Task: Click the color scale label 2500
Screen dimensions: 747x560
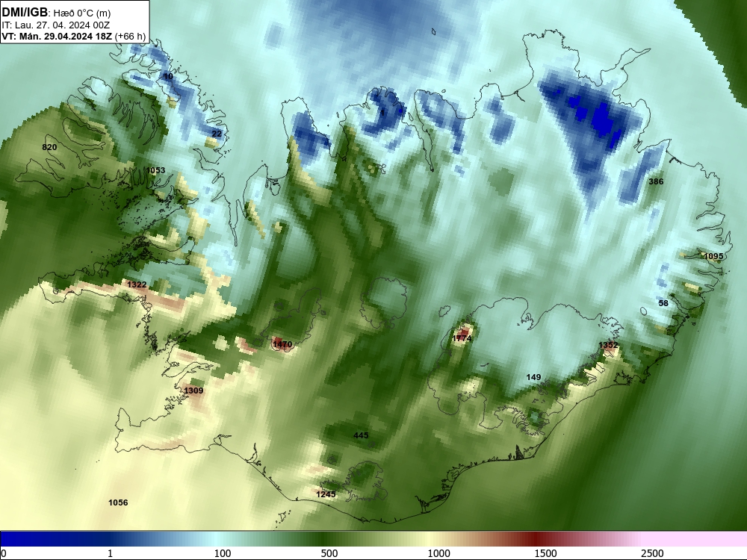Action: pyautogui.click(x=652, y=553)
